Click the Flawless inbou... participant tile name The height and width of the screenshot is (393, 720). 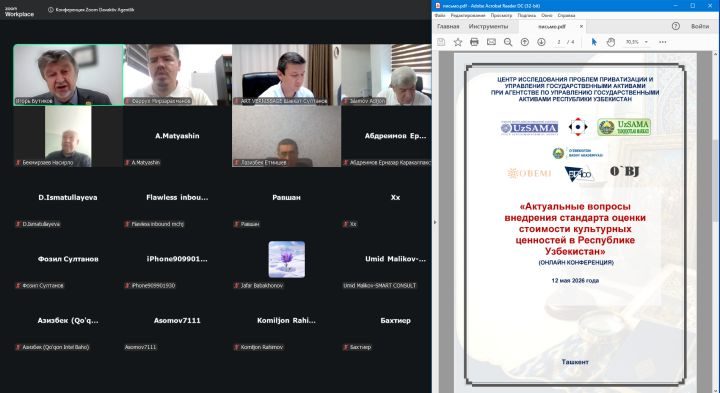[x=177, y=197]
